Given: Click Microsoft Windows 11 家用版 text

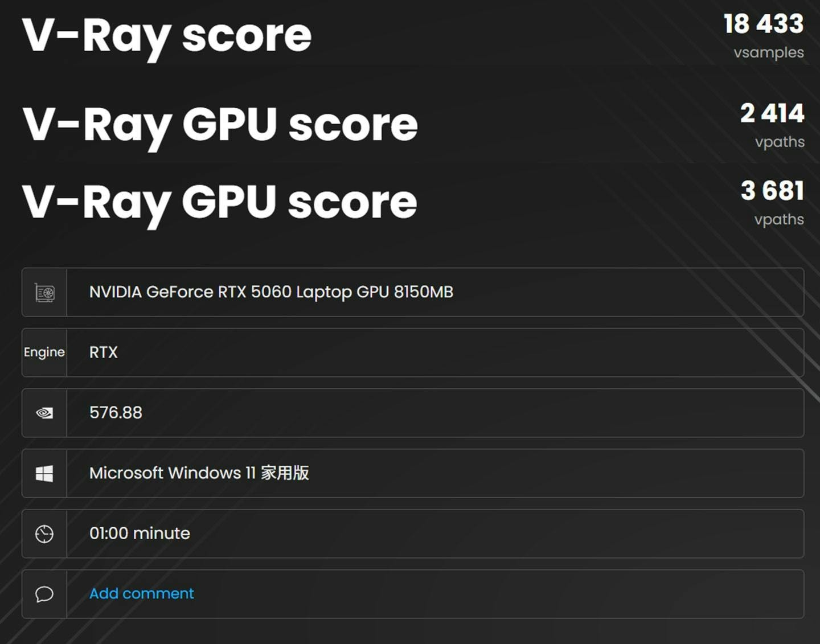Looking at the screenshot, I should [x=199, y=473].
